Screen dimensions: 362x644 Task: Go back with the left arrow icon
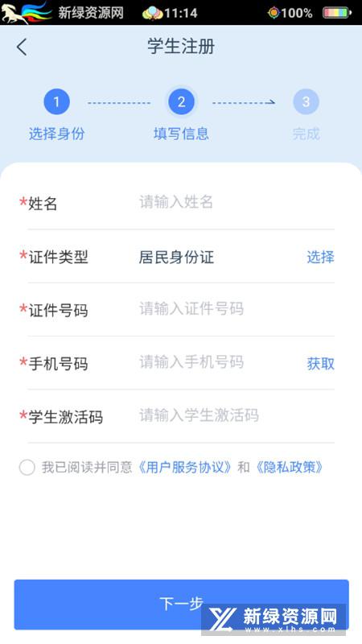coord(22,47)
